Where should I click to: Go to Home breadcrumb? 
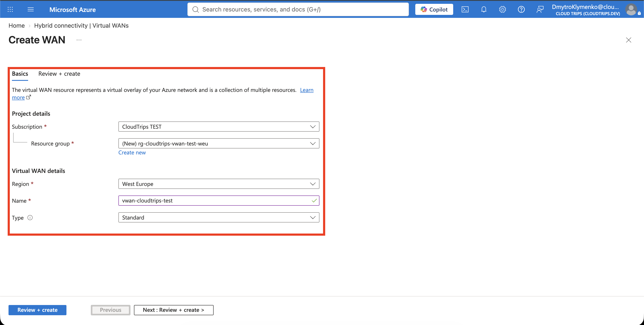tap(16, 26)
